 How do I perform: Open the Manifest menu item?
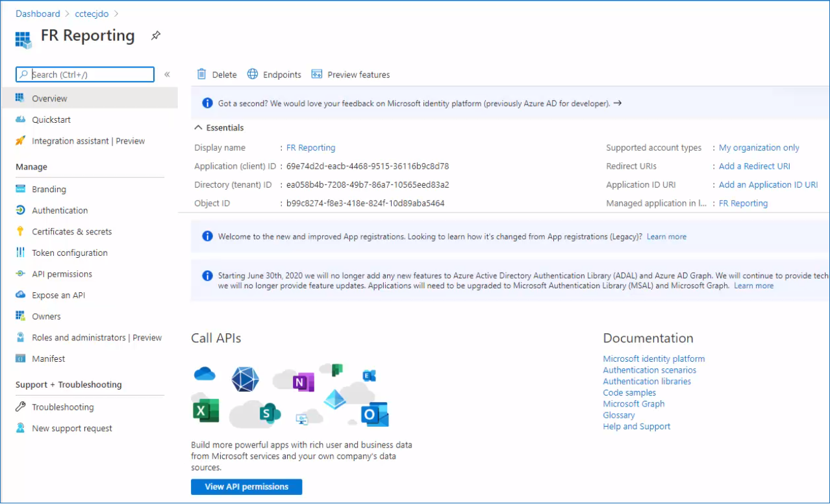(49, 359)
